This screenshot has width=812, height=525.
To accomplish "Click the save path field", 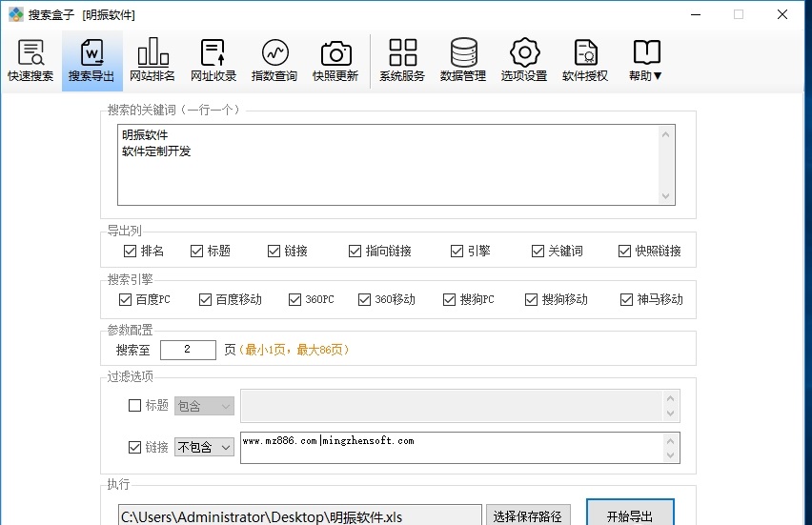I will tap(300, 516).
